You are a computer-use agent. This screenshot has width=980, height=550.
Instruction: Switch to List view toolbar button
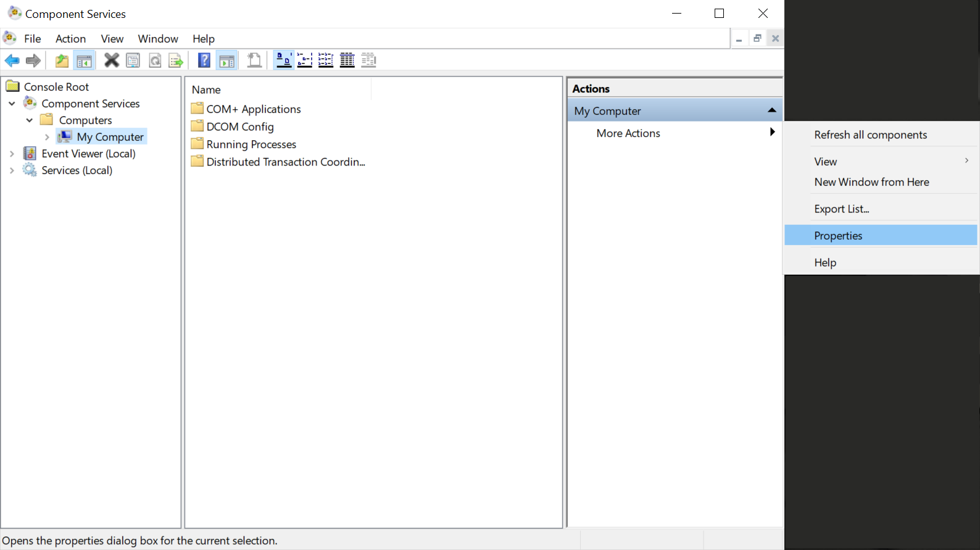[x=326, y=60]
